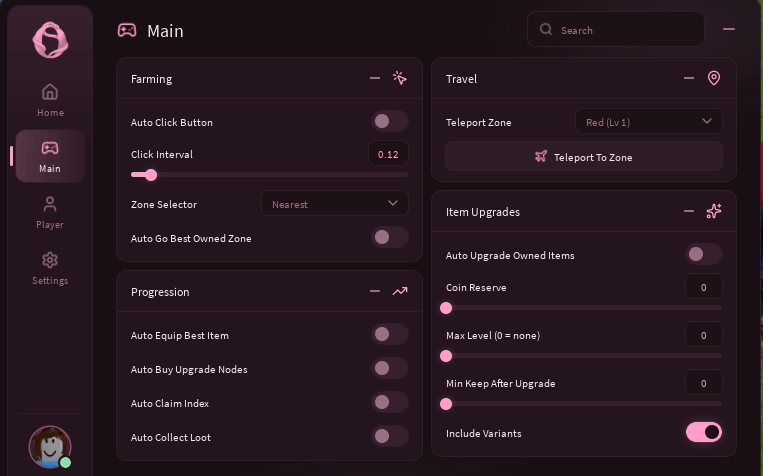Click the magnifier icon in search box
The width and height of the screenshot is (763, 476).
point(546,30)
